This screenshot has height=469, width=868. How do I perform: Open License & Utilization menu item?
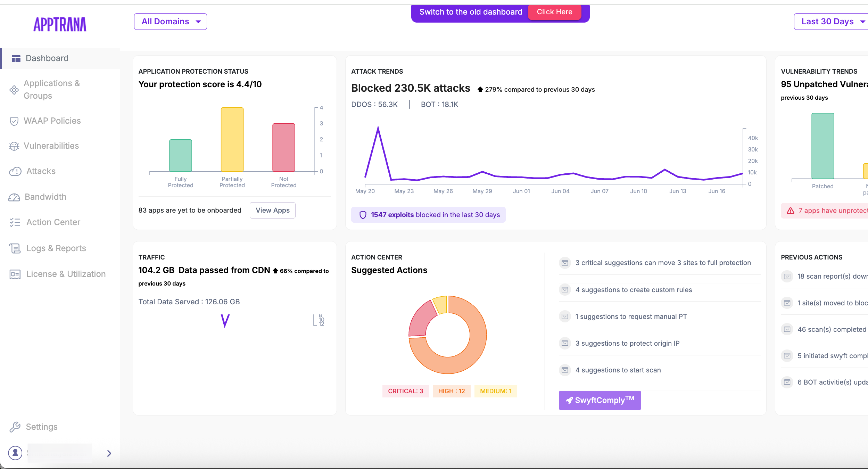[66, 274]
